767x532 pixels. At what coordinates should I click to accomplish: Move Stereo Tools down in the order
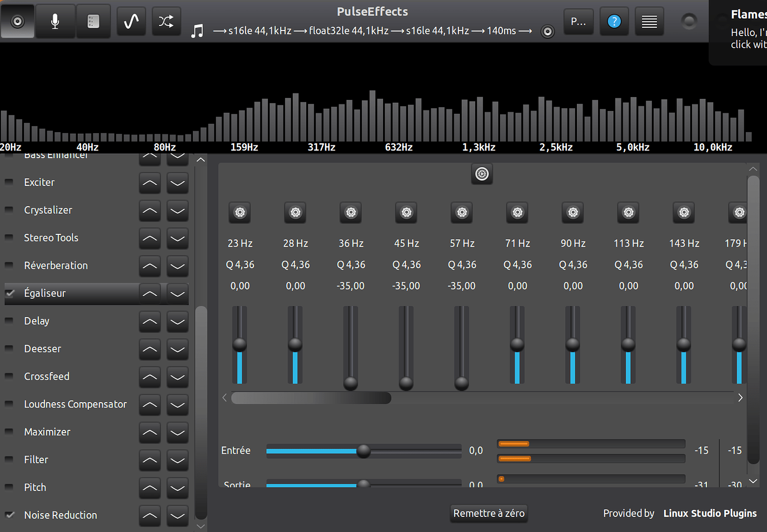(177, 238)
